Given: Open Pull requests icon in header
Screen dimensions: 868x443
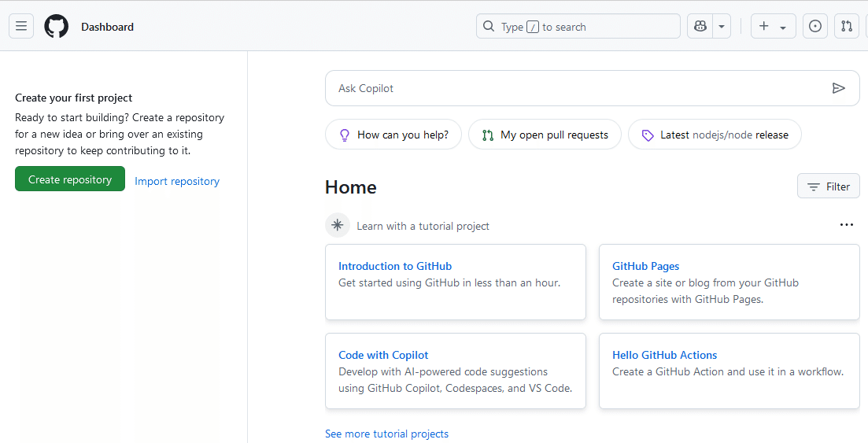Looking at the screenshot, I should 847,26.
